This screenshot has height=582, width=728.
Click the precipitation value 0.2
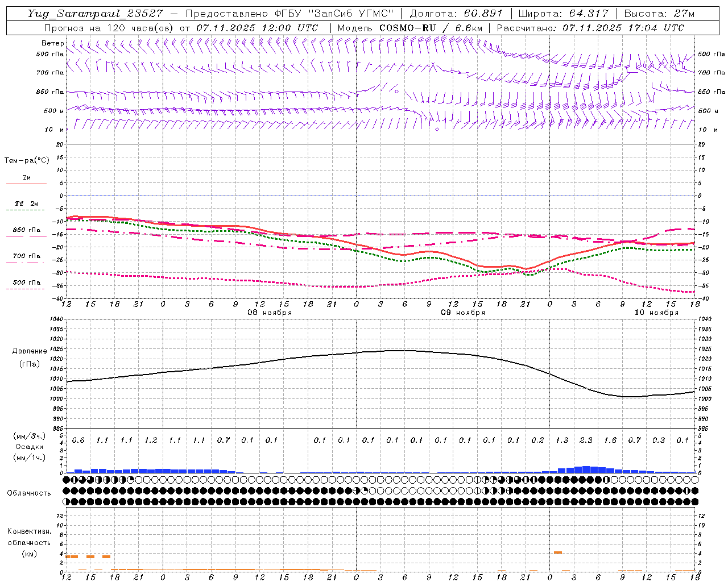tap(537, 440)
